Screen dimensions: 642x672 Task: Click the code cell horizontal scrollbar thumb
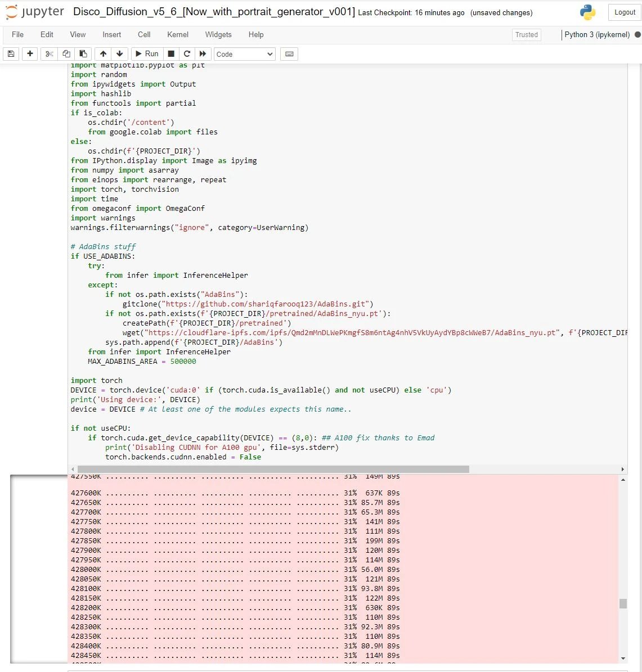tap(273, 470)
